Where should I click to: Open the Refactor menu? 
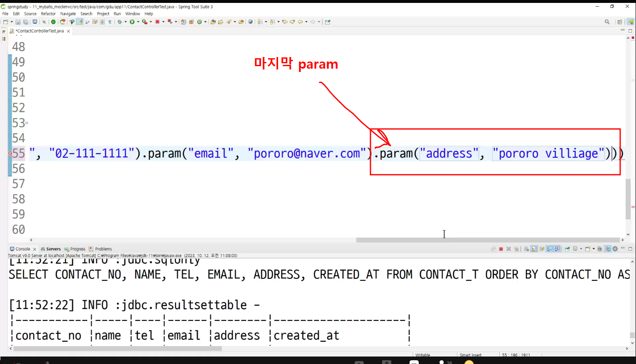click(48, 14)
